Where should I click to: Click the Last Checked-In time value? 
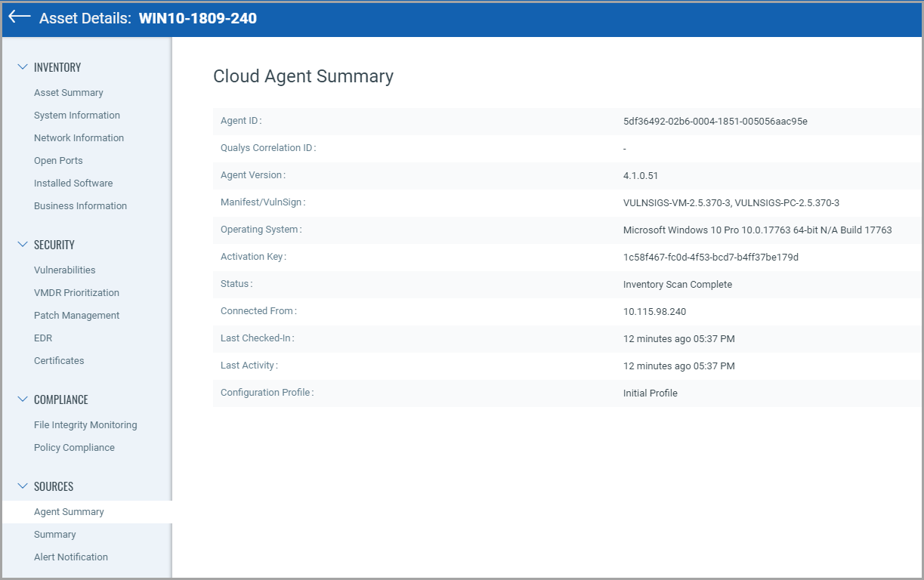tap(679, 339)
